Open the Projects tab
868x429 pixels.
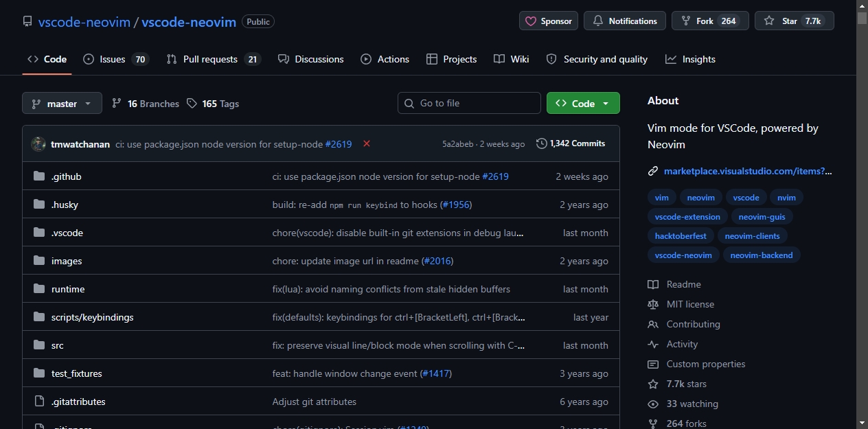point(451,59)
